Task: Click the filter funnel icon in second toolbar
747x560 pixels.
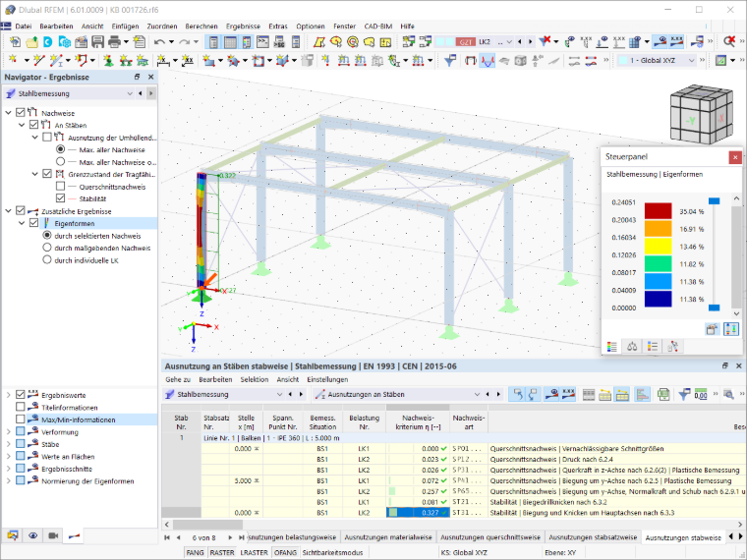Action: (450, 61)
